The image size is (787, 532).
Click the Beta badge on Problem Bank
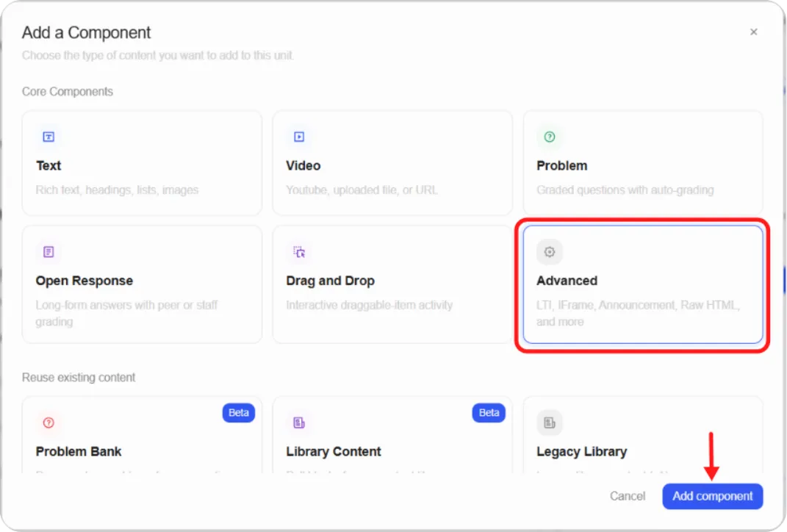[x=238, y=412]
